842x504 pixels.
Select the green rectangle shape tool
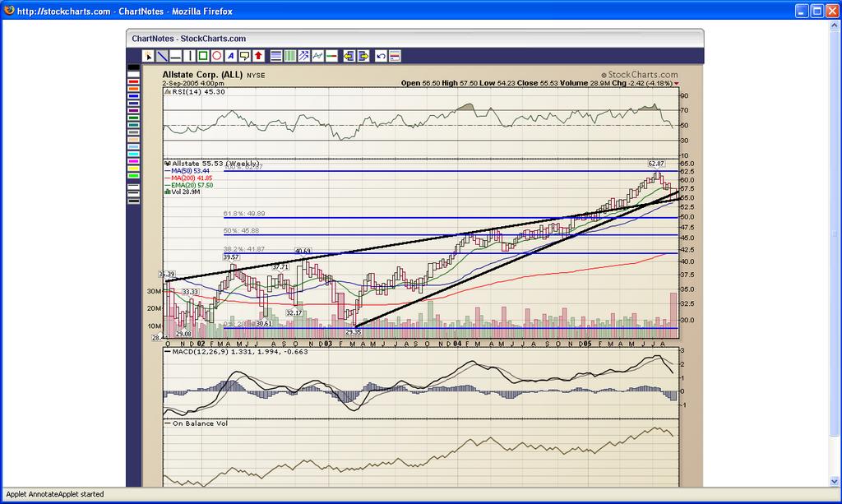[x=203, y=56]
